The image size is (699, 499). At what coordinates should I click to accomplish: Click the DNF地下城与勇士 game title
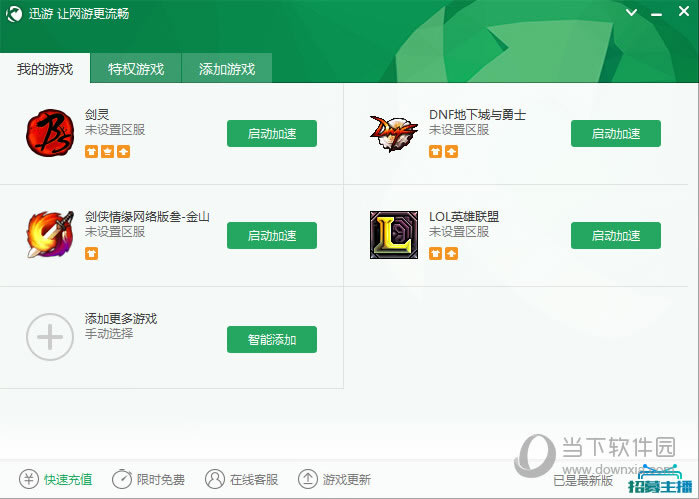[x=477, y=115]
